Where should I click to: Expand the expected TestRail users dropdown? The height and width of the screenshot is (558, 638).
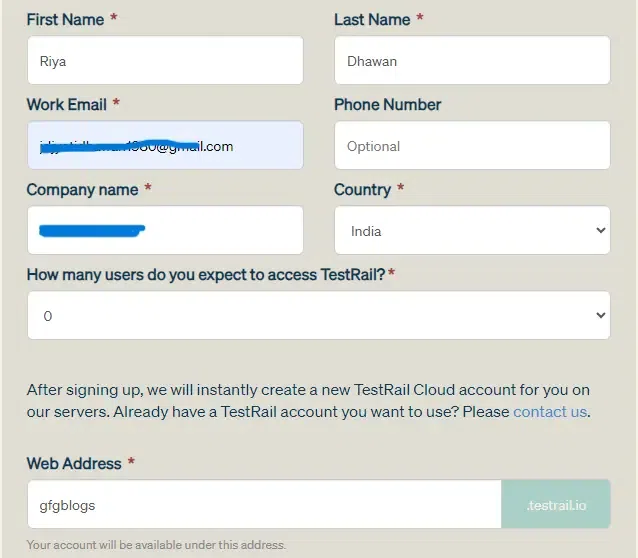coord(318,316)
